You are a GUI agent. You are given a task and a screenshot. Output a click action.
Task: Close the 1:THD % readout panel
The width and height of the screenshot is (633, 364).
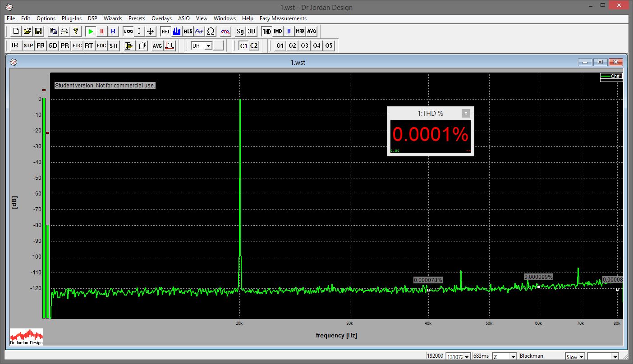[x=466, y=114]
